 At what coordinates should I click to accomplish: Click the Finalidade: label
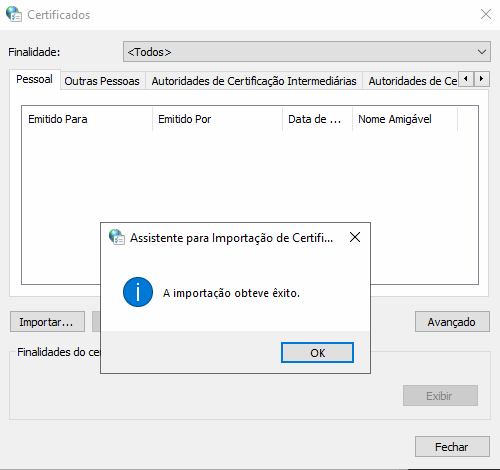click(34, 52)
